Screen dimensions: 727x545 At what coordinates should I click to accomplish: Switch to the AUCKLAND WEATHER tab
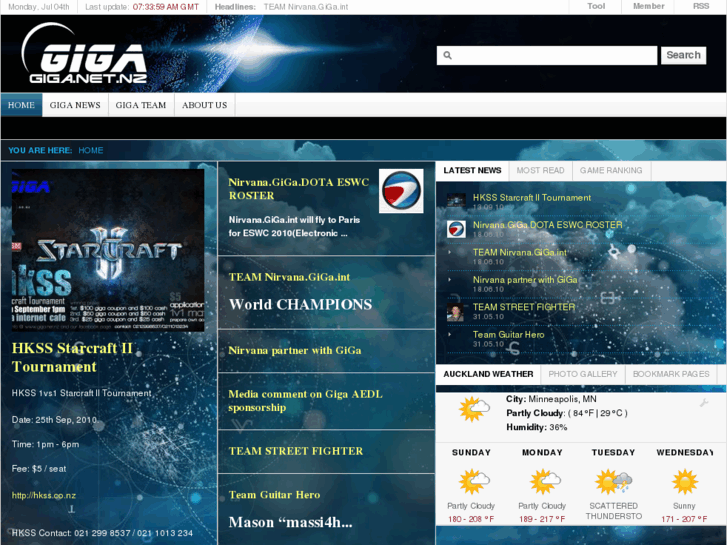coord(488,374)
